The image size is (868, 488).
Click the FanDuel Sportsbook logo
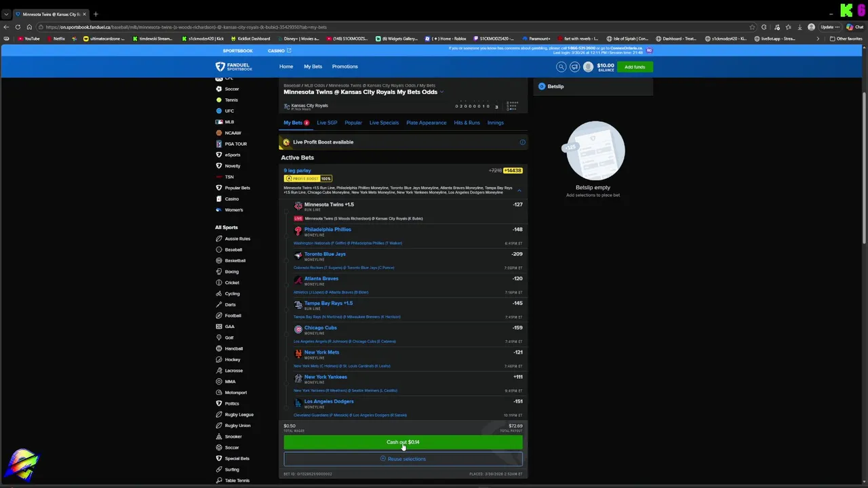[234, 66]
